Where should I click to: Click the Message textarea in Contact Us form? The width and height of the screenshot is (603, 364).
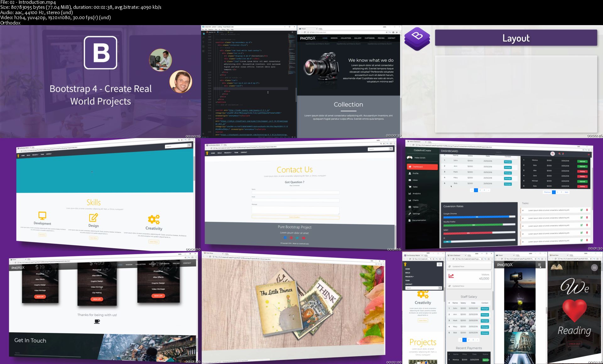tap(295, 210)
